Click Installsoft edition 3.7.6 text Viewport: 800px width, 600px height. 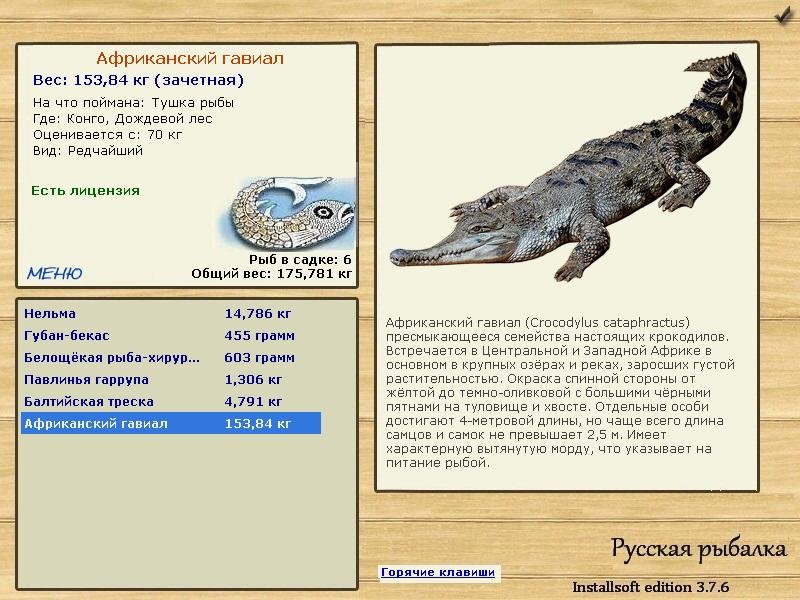650,587
